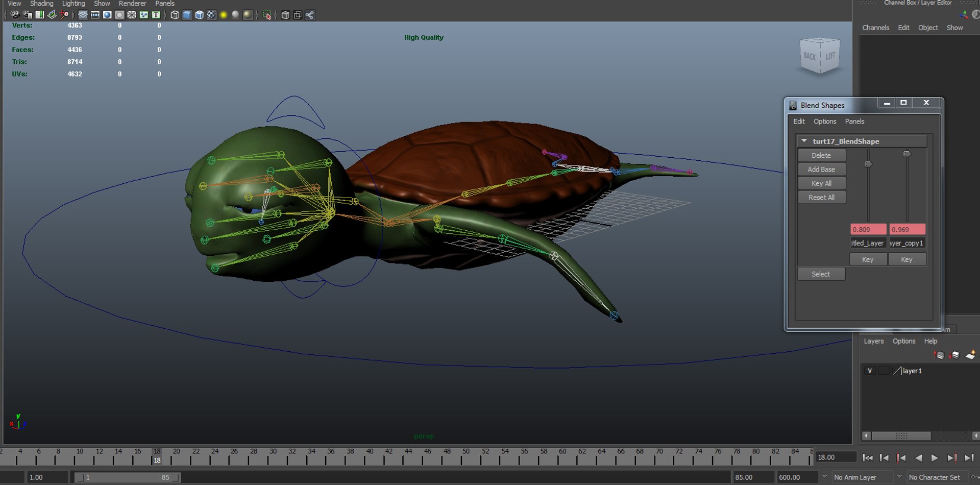
Task: Toggle X-ray active components icon
Action: coord(298,15)
